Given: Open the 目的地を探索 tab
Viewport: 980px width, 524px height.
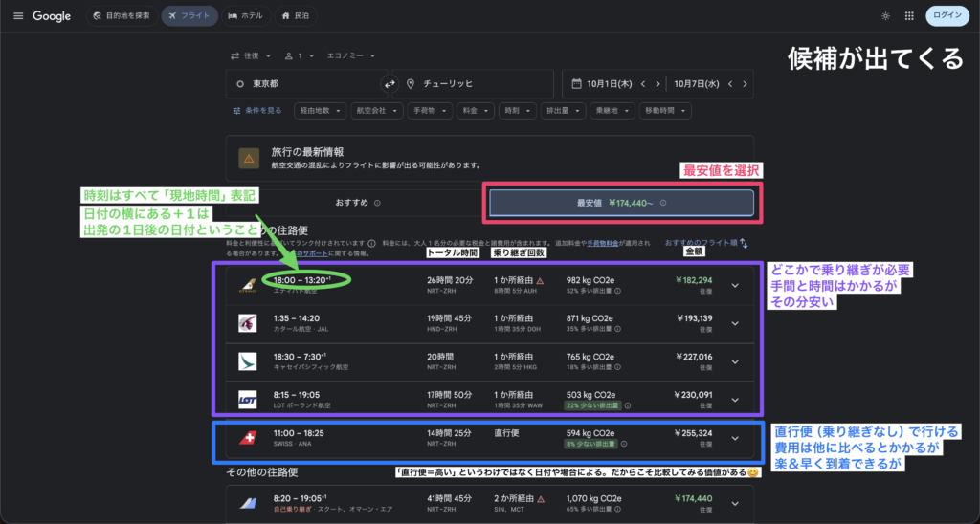Looking at the screenshot, I should click(x=122, y=15).
